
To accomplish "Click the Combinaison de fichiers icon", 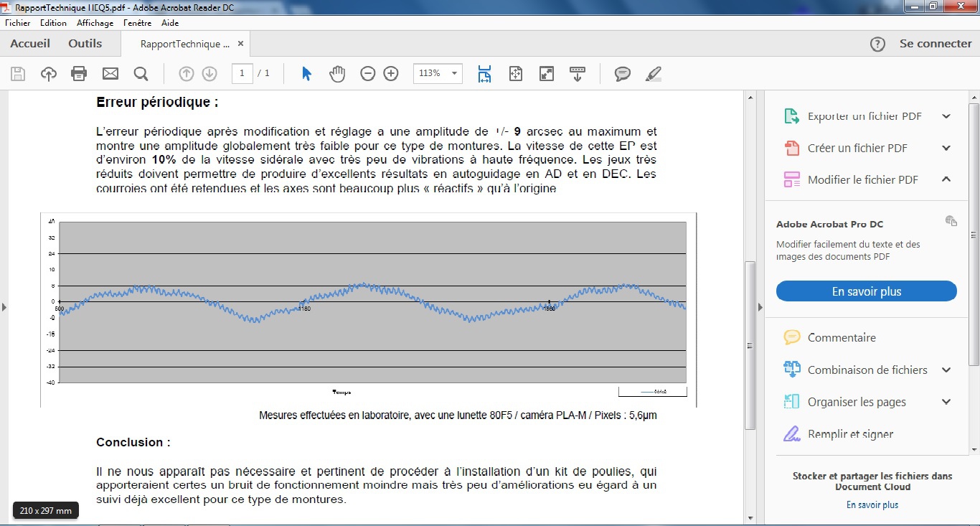I will click(x=791, y=370).
